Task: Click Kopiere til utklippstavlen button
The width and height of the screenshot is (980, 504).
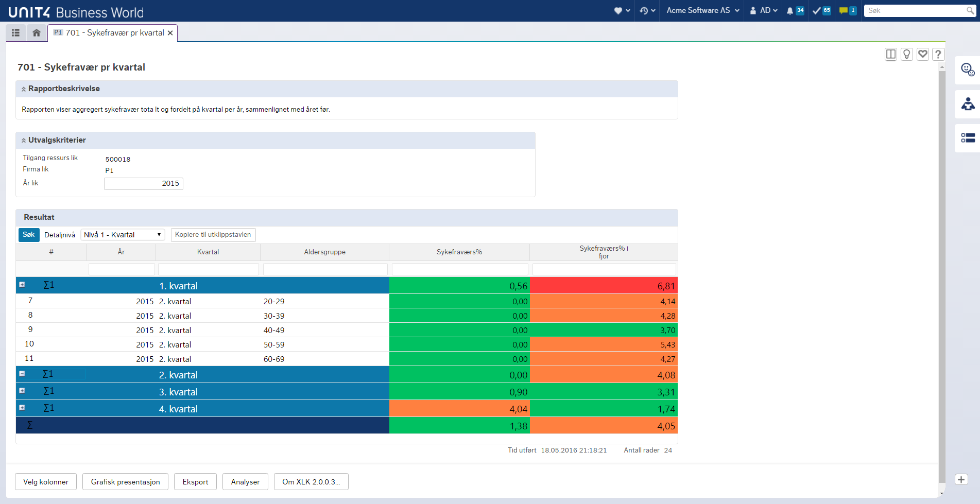Action: [x=213, y=235]
